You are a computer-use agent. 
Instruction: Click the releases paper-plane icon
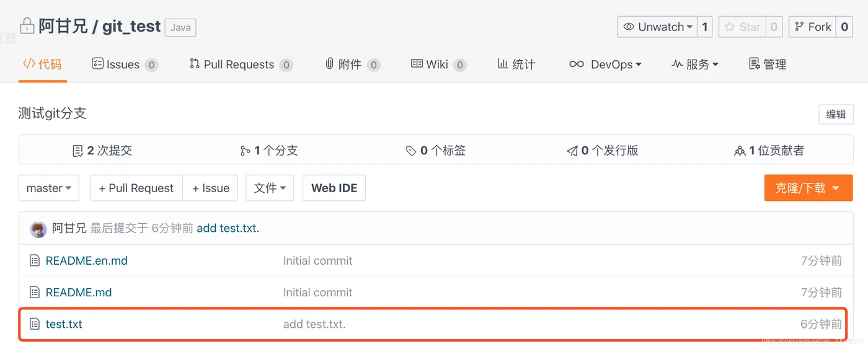click(x=572, y=151)
